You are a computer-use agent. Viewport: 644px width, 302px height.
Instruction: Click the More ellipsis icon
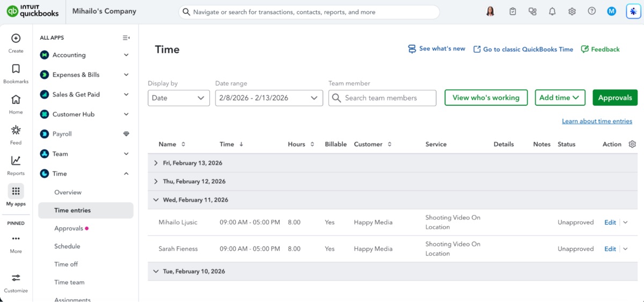(16, 239)
